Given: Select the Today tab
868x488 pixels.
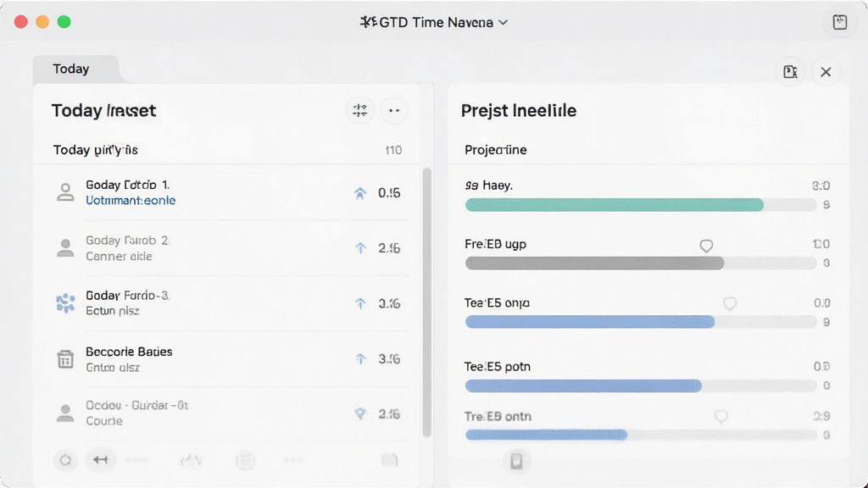Looking at the screenshot, I should (x=71, y=69).
